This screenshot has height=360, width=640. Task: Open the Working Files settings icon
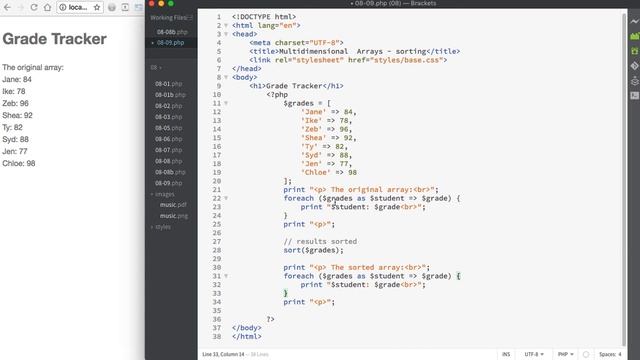(x=190, y=18)
